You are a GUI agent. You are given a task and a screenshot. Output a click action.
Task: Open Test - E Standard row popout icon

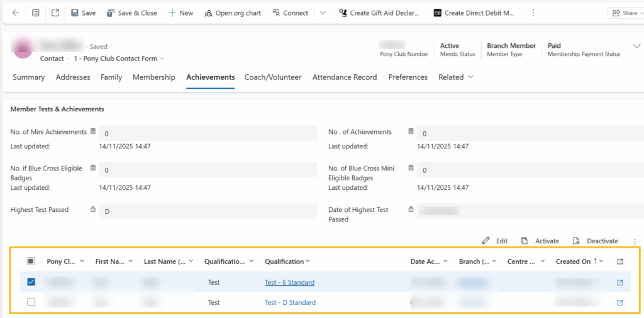(620, 282)
